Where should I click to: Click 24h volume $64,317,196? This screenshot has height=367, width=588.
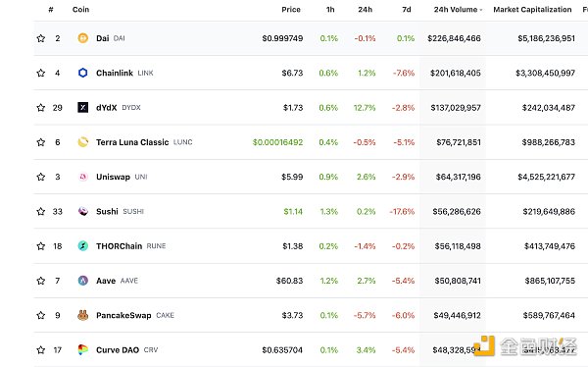coord(459,177)
